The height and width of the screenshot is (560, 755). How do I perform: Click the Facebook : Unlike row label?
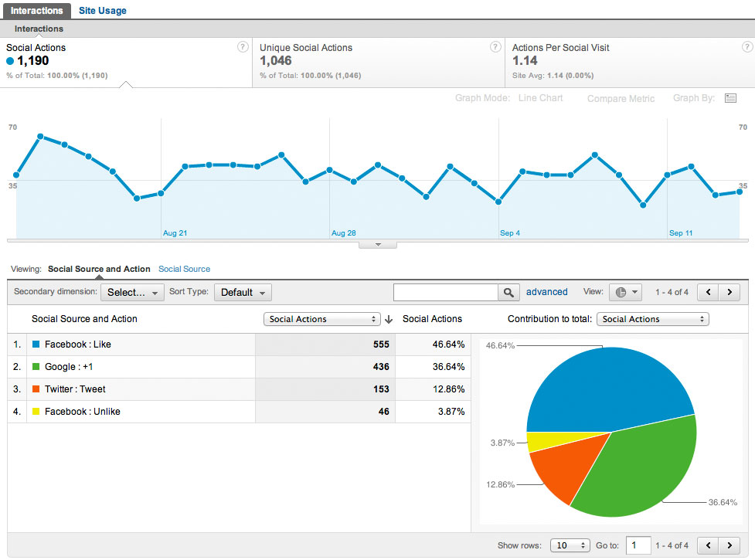(83, 412)
